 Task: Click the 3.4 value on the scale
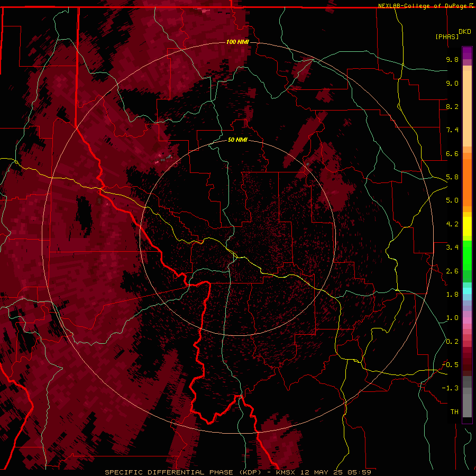(x=452, y=248)
